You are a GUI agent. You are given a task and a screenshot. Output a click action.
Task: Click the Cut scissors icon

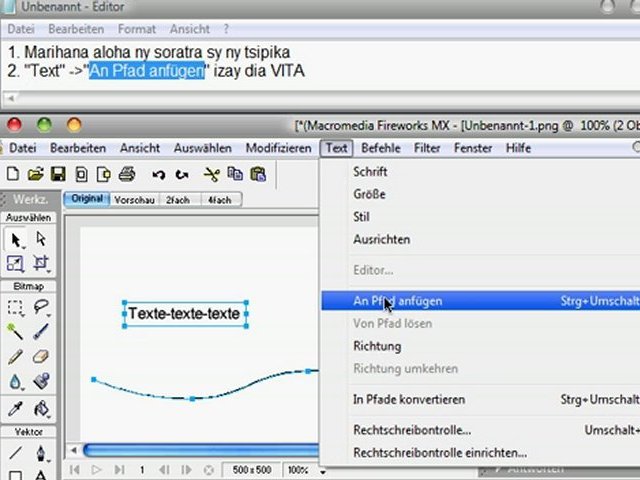click(x=211, y=173)
